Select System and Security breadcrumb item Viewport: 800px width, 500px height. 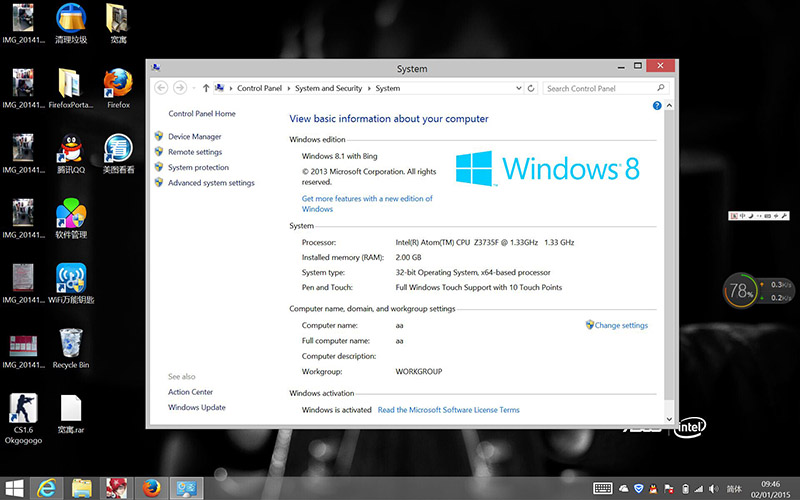tap(329, 88)
